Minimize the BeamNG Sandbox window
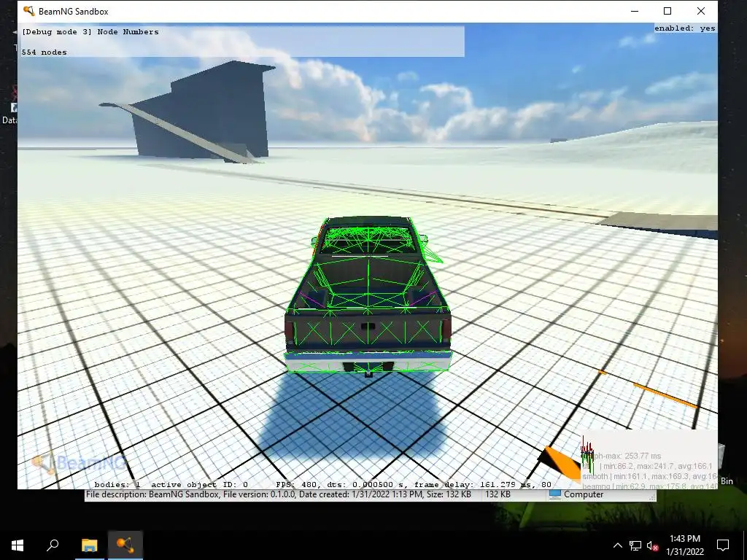 635,11
